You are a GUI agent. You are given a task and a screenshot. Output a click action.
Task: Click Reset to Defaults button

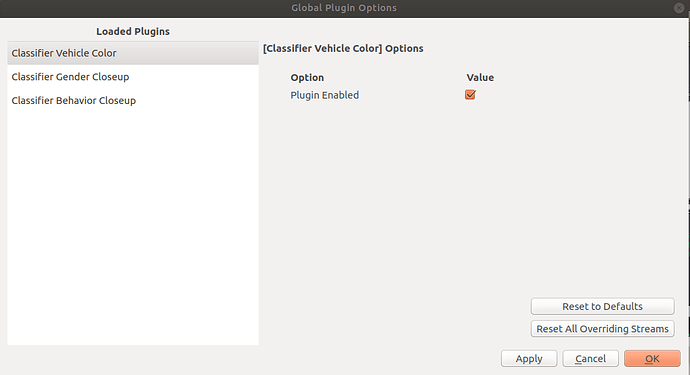[x=602, y=306]
